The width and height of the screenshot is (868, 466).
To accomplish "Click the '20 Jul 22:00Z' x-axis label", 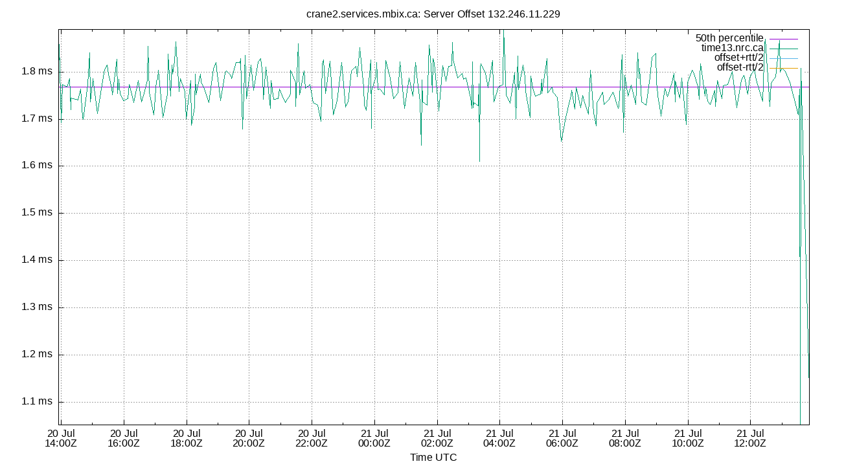I will (312, 438).
